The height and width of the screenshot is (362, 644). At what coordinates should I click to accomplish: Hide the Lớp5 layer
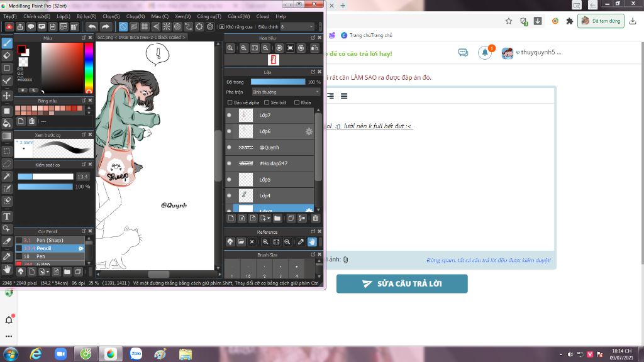point(229,180)
